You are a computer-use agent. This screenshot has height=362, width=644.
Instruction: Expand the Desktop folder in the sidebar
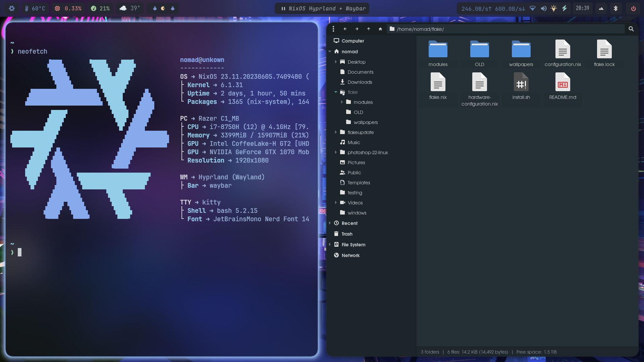click(336, 62)
